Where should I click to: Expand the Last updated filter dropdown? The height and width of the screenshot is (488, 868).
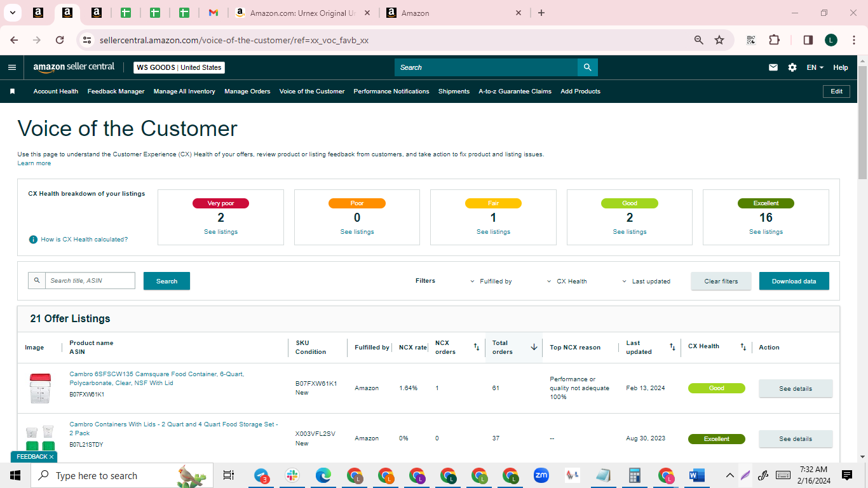646,281
